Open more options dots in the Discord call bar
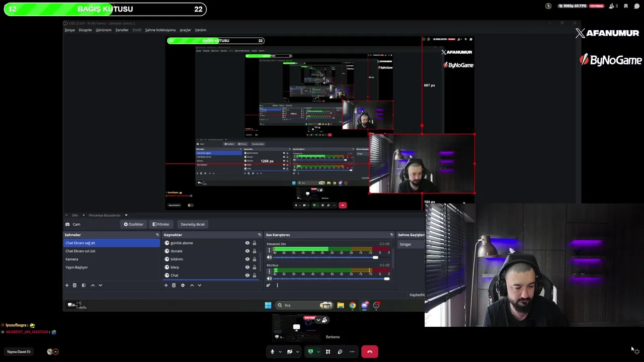Image resolution: width=644 pixels, height=362 pixels. 352,351
